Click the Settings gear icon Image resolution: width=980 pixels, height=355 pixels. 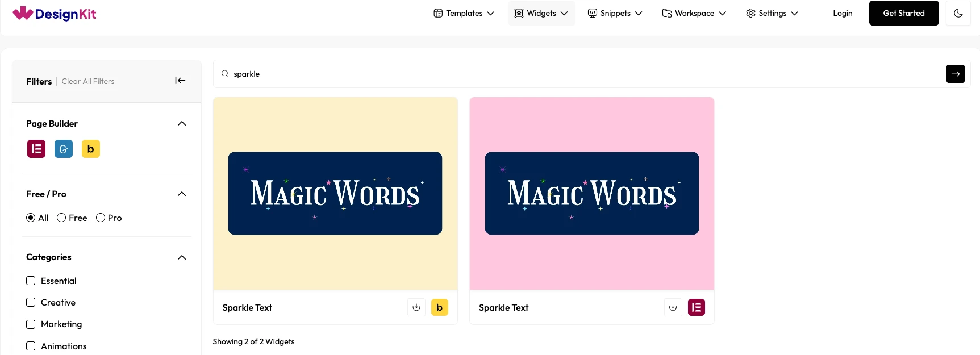[x=750, y=13]
